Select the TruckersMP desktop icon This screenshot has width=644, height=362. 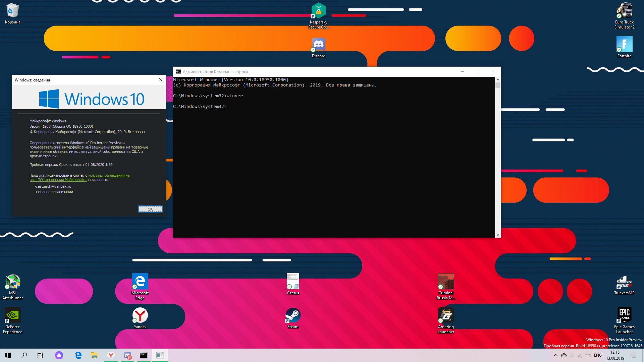pyautogui.click(x=624, y=285)
